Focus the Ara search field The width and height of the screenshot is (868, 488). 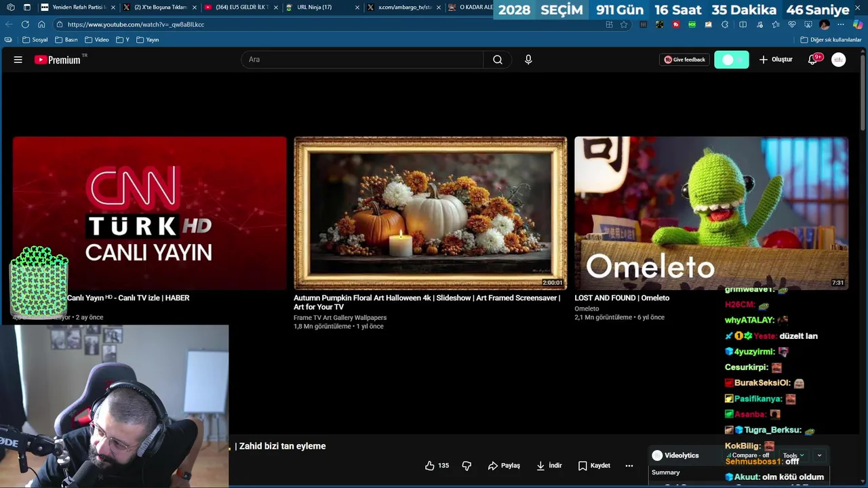click(x=362, y=60)
